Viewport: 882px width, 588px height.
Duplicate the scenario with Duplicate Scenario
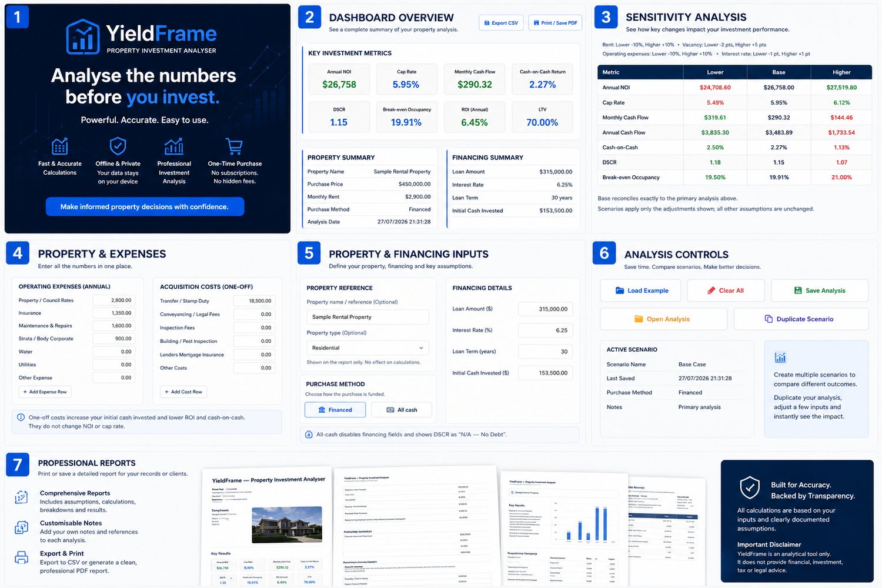point(801,319)
